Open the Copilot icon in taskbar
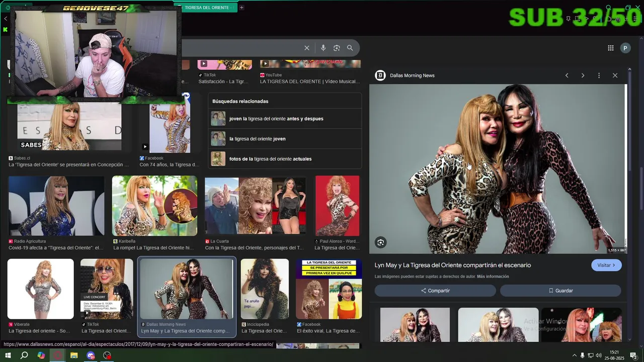This screenshot has height=362, width=644. click(41, 355)
